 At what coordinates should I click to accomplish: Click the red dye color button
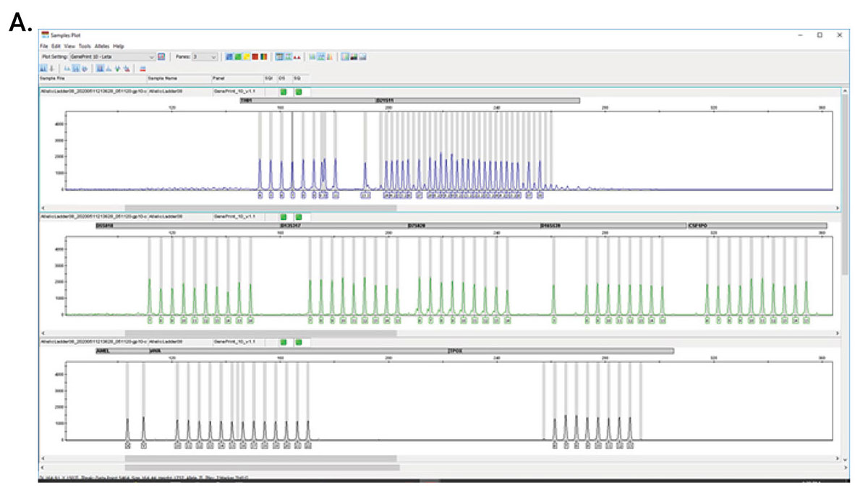pyautogui.click(x=255, y=56)
